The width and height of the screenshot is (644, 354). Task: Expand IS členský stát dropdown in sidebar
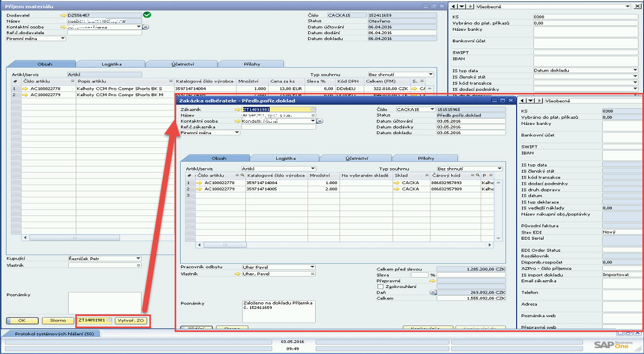coord(636,76)
